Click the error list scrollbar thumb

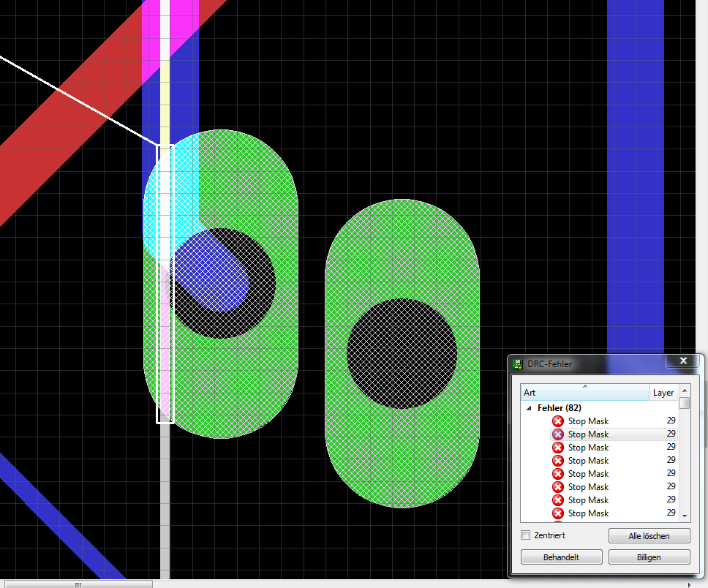[685, 402]
